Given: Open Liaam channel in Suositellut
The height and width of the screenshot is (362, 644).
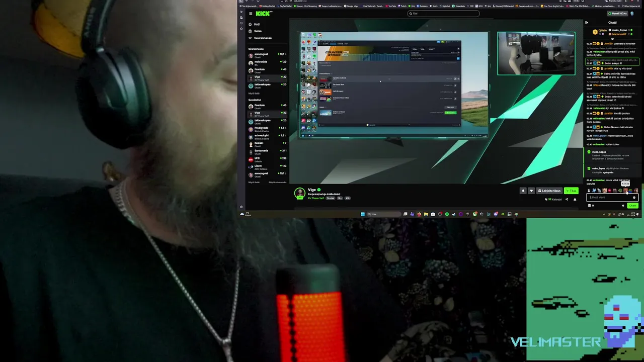Looking at the screenshot, I should click(267, 166).
